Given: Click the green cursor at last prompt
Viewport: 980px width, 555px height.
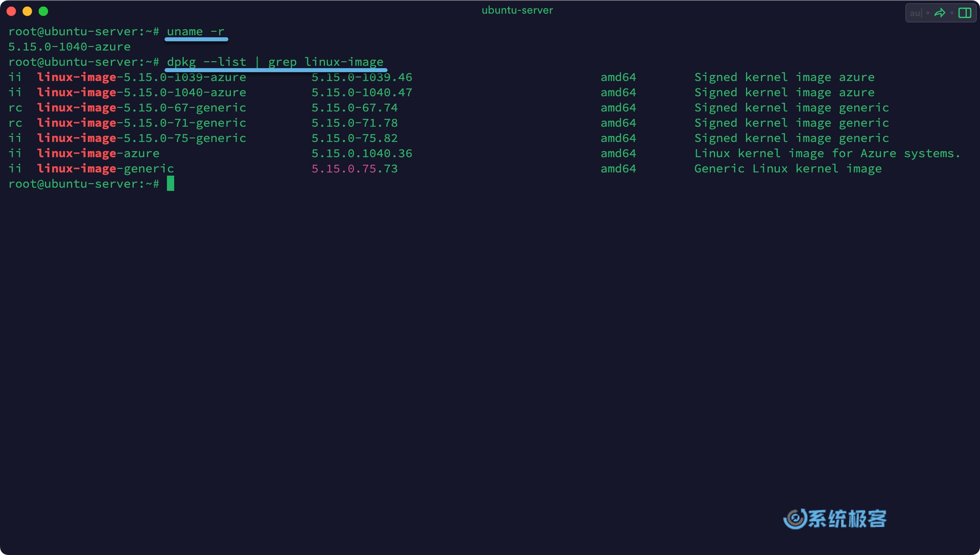Looking at the screenshot, I should point(171,183).
